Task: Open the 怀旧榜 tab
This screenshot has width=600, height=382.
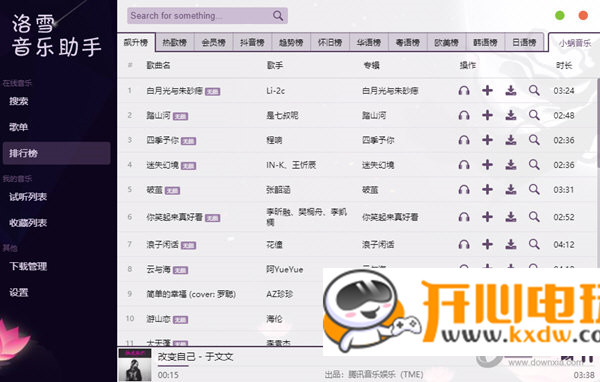Action: [x=330, y=42]
